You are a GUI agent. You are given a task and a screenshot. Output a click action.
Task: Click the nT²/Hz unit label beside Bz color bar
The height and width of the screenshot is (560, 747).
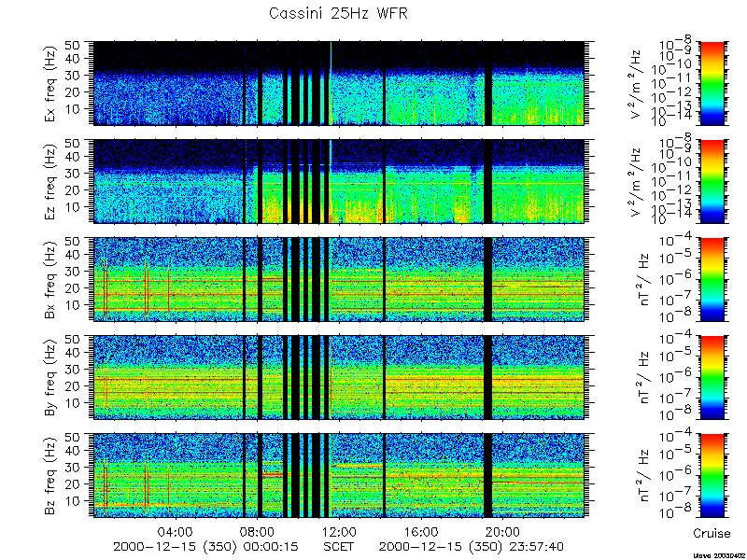click(642, 476)
